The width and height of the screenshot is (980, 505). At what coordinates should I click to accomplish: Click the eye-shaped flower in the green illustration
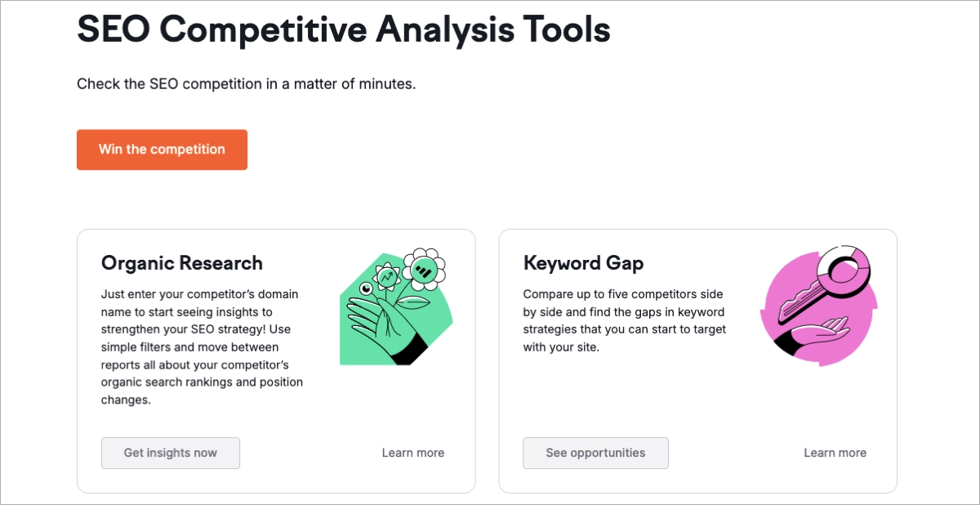point(364,288)
